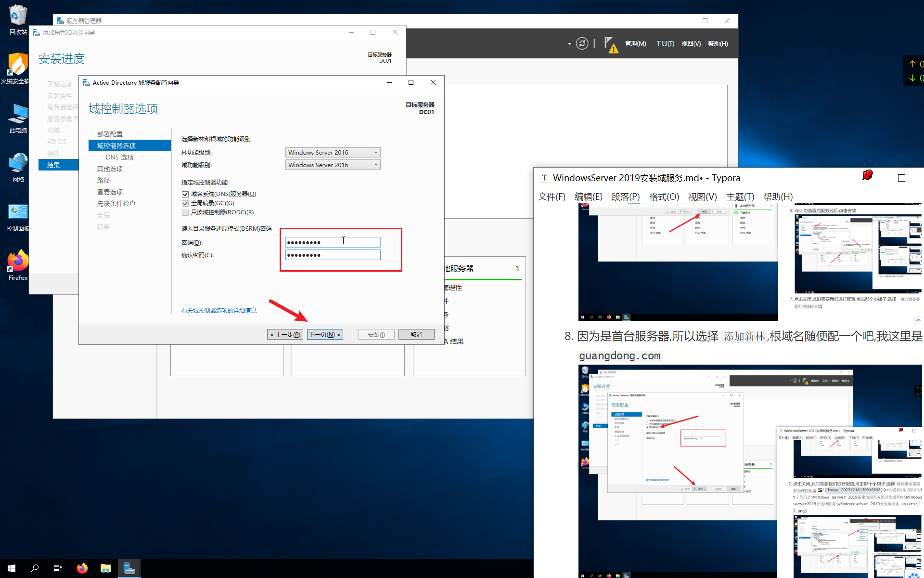This screenshot has width=924, height=578.
Task: Click the Windows Start button
Action: (12, 568)
